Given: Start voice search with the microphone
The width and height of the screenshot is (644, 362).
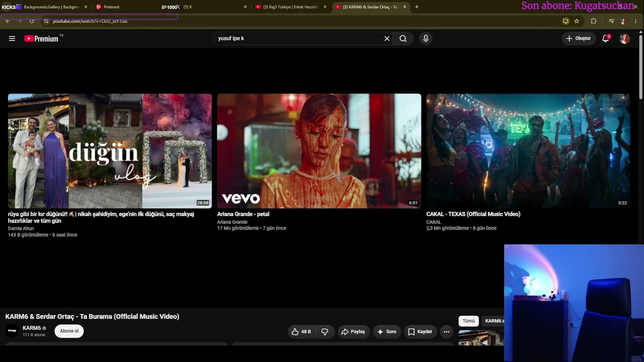Looking at the screenshot, I should coord(426,39).
